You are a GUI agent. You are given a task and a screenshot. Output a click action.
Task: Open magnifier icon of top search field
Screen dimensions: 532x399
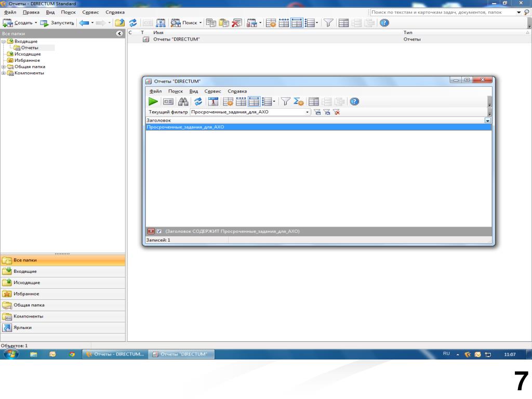(x=527, y=12)
